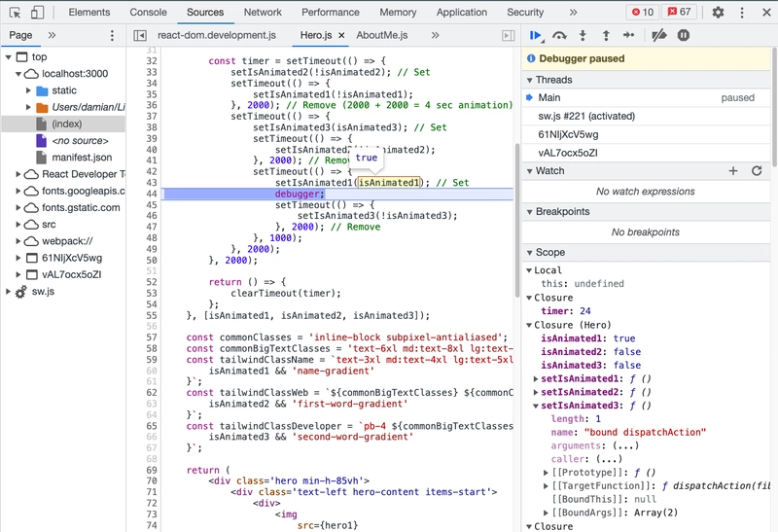Open the Performance tab
Image resolution: width=778 pixels, height=532 pixels.
click(x=331, y=12)
